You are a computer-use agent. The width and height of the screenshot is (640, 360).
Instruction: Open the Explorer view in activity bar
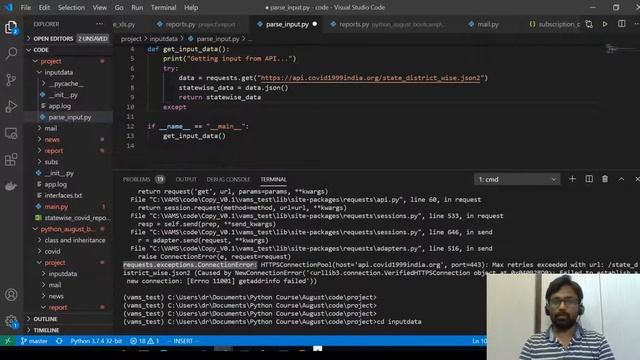pyautogui.click(x=11, y=28)
